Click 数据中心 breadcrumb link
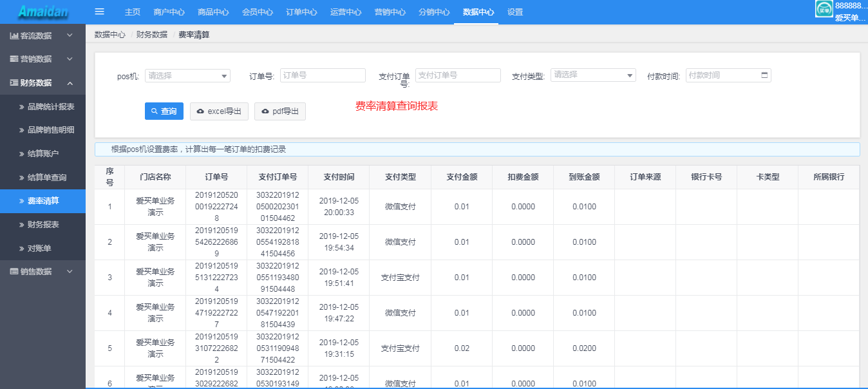This screenshot has height=389, width=868. 110,35
